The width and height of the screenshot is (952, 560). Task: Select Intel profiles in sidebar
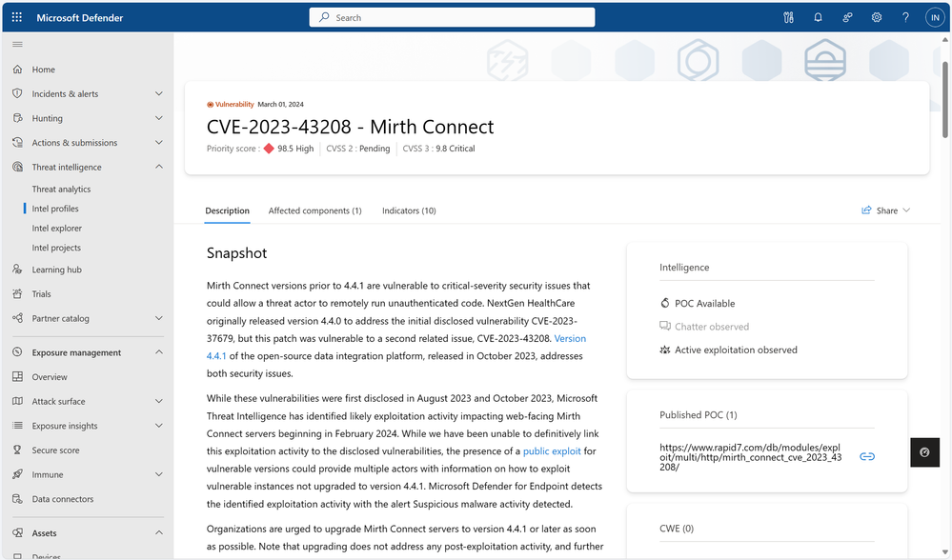pos(55,209)
